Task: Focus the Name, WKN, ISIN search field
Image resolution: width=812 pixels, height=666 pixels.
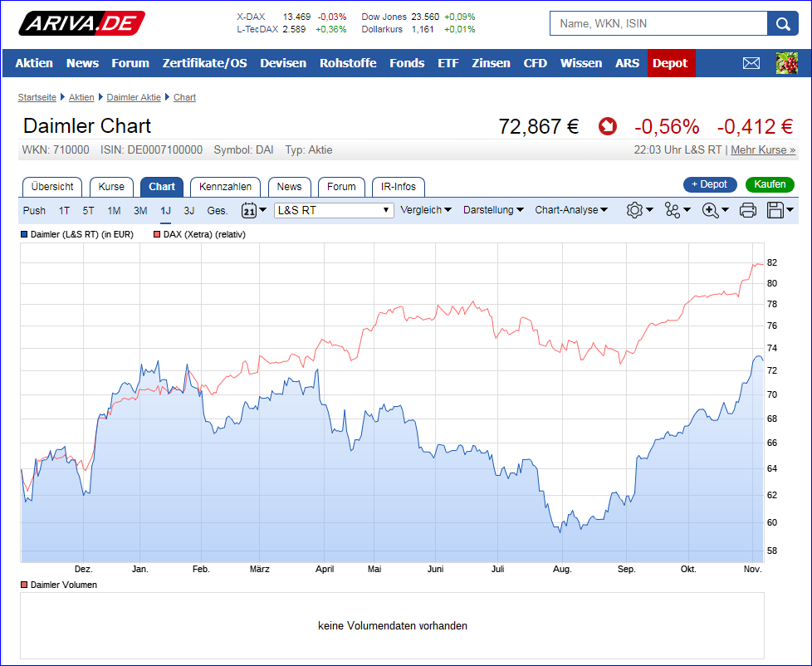Action: pos(658,24)
